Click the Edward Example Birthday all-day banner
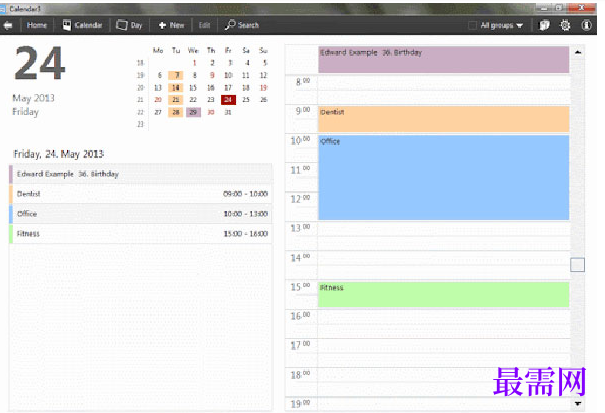This screenshot has height=413, width=605. pos(443,59)
